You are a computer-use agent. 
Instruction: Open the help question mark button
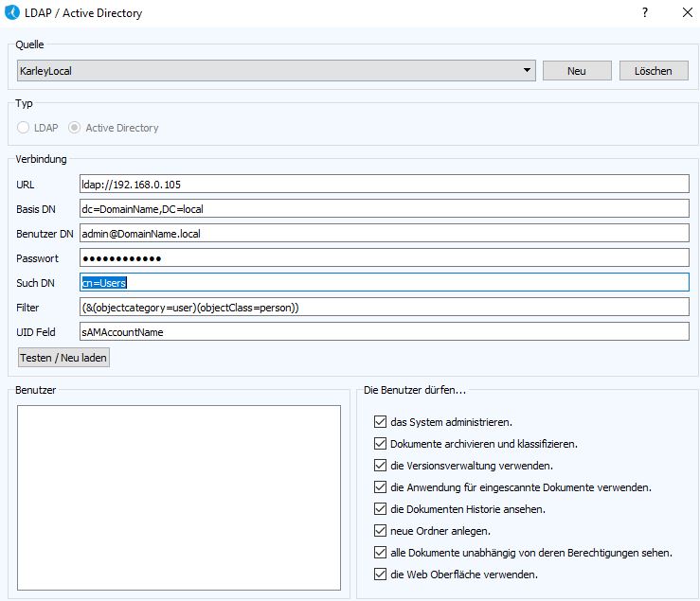pos(645,12)
